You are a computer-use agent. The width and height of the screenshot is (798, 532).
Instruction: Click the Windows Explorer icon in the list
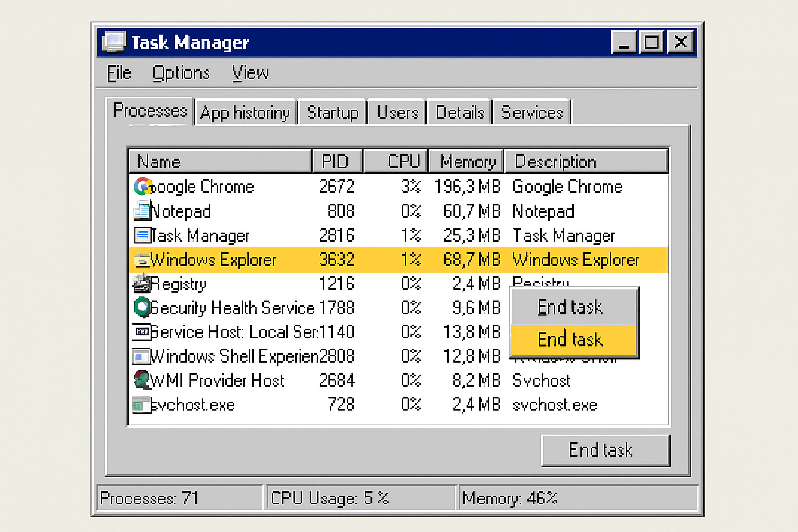click(x=141, y=260)
